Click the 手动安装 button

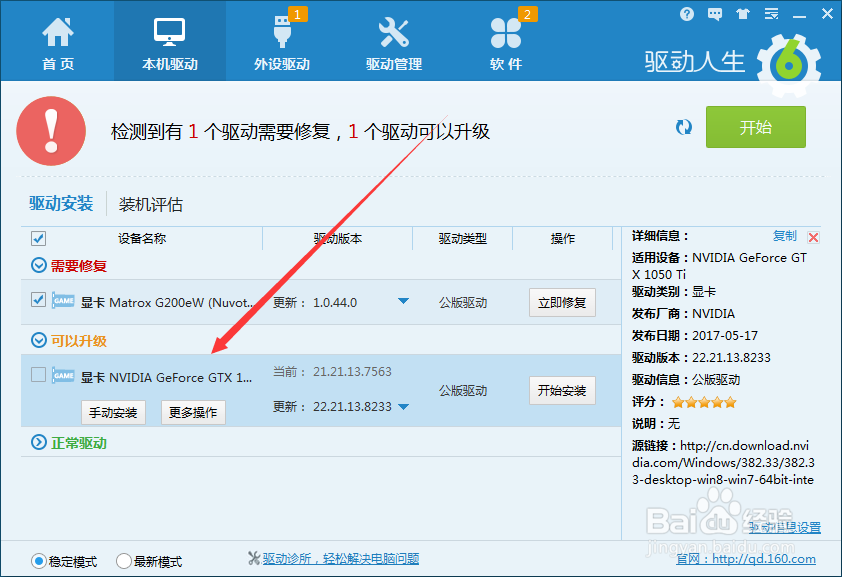[x=113, y=412]
